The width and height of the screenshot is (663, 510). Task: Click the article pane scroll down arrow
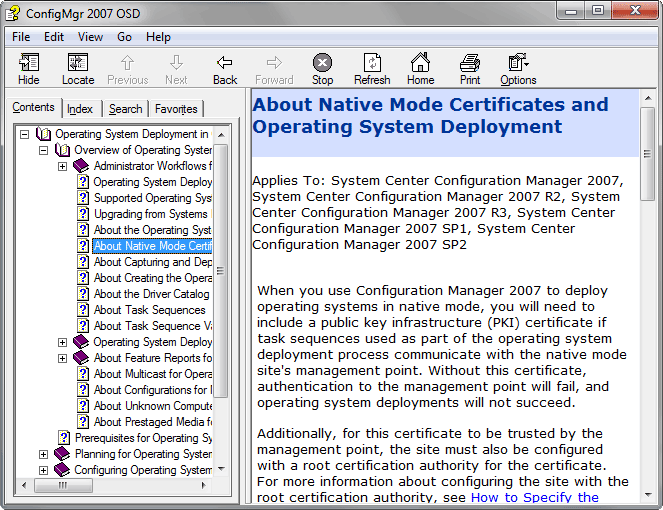pyautogui.click(x=647, y=495)
